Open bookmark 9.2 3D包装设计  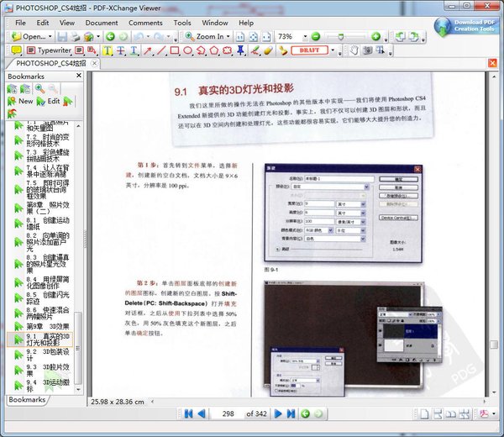pyautogui.click(x=47, y=355)
